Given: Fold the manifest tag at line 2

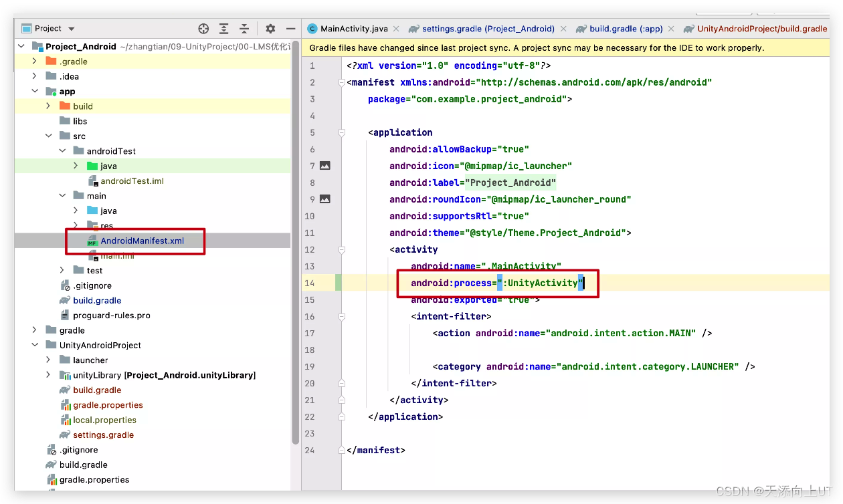Looking at the screenshot, I should pos(342,82).
